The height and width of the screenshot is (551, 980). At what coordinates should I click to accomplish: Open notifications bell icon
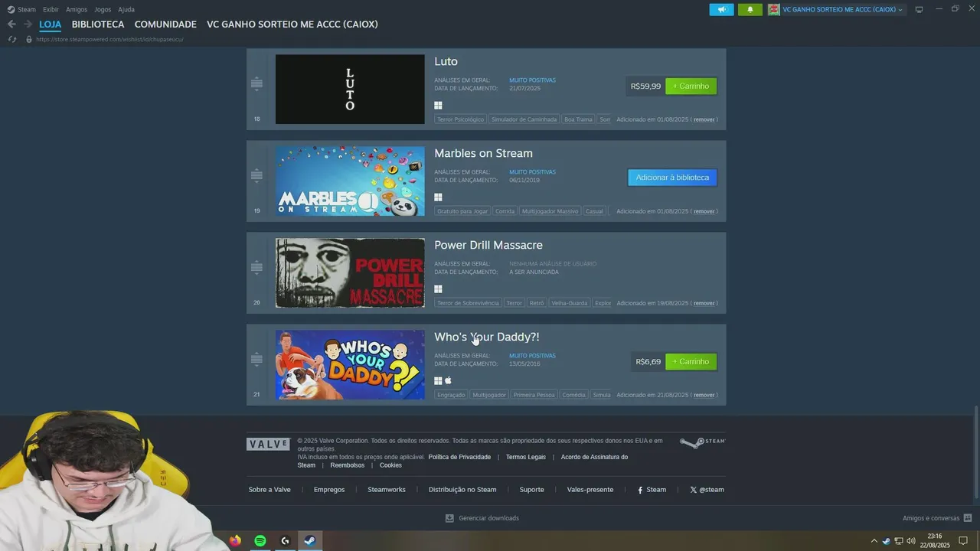click(x=750, y=9)
